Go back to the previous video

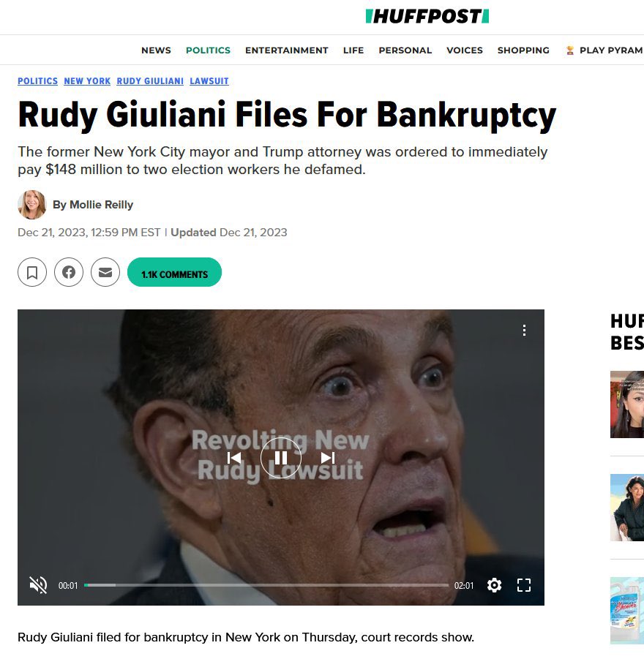click(x=234, y=458)
